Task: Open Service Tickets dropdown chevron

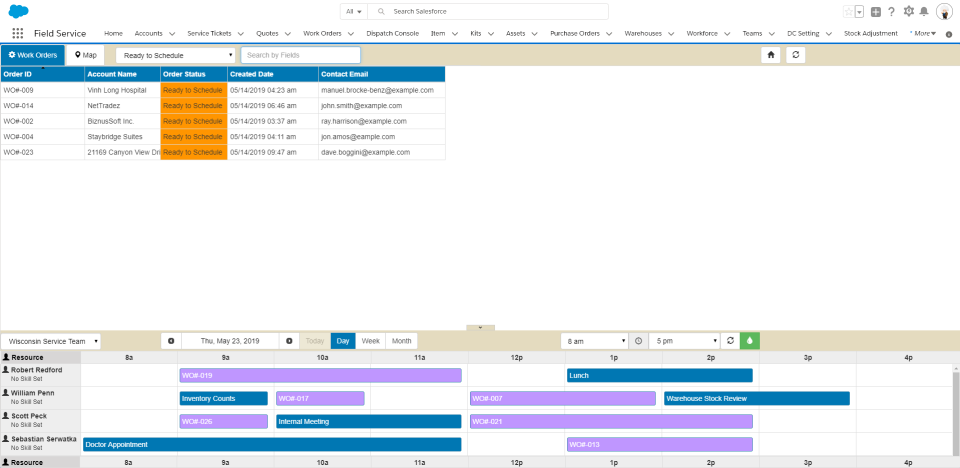Action: pos(241,34)
